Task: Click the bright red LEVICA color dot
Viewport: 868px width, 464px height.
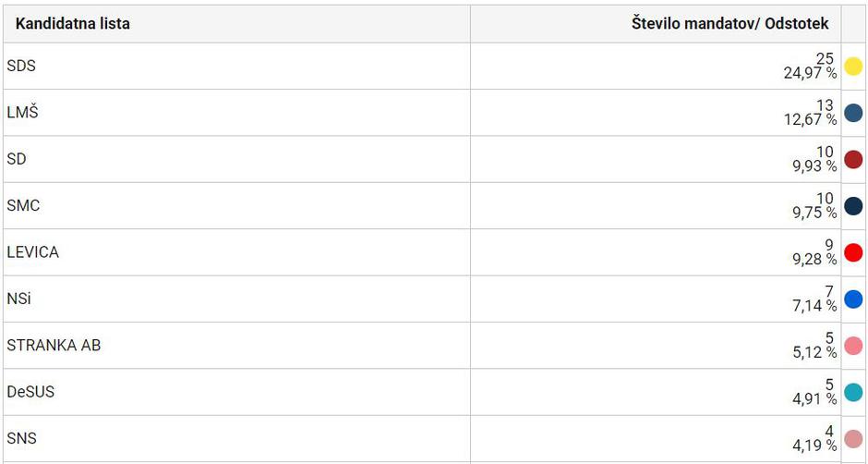Action: point(853,252)
